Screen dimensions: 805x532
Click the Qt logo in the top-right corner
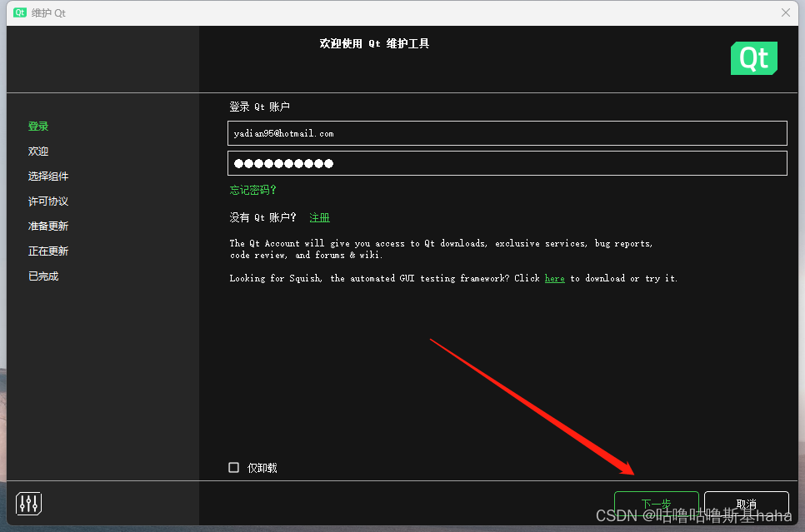click(x=753, y=58)
